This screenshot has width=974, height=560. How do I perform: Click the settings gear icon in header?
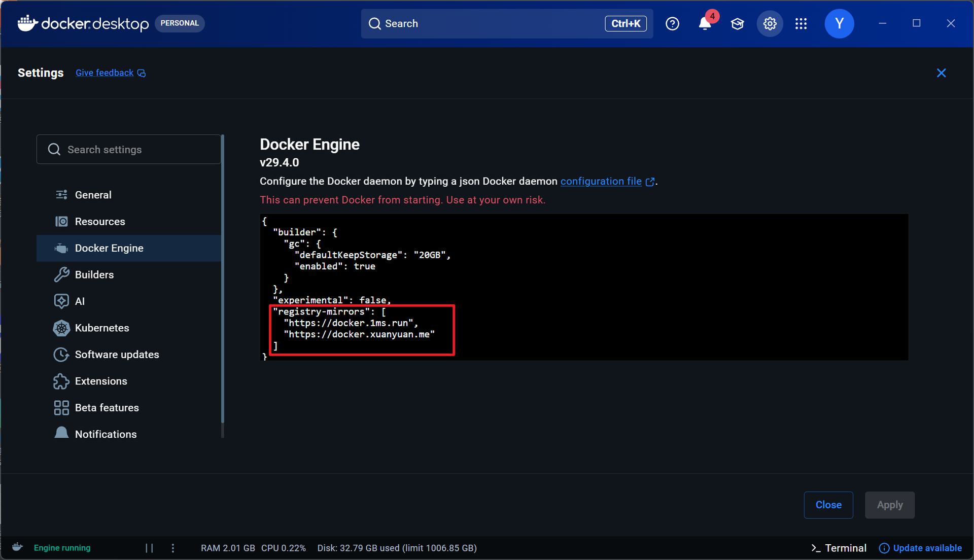pos(770,23)
